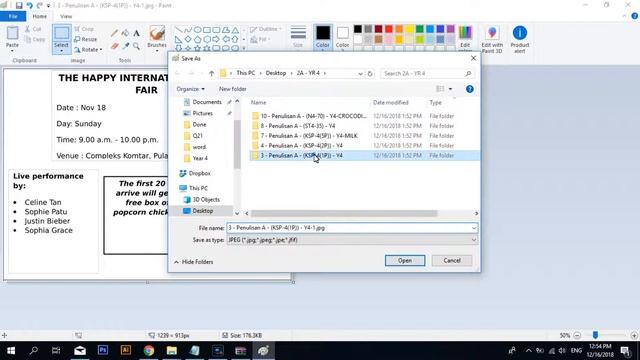
Task: Open the address bar history dropdown
Action: 360,73
